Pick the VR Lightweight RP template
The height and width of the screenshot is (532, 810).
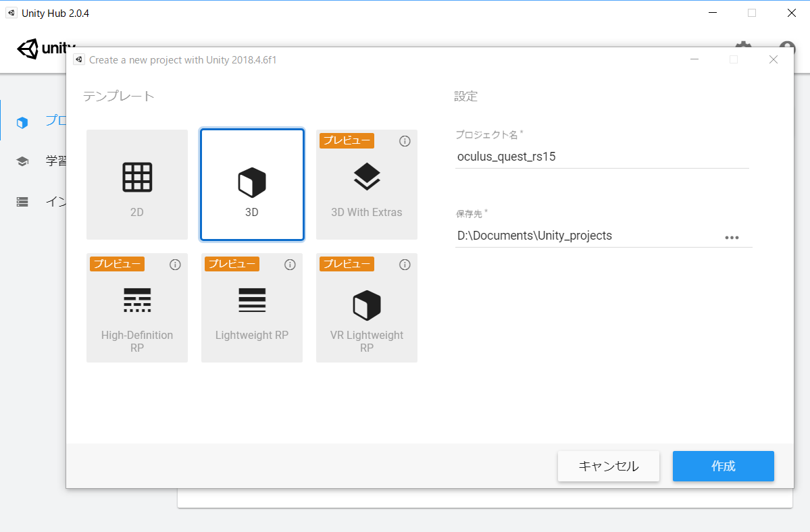[x=367, y=308]
